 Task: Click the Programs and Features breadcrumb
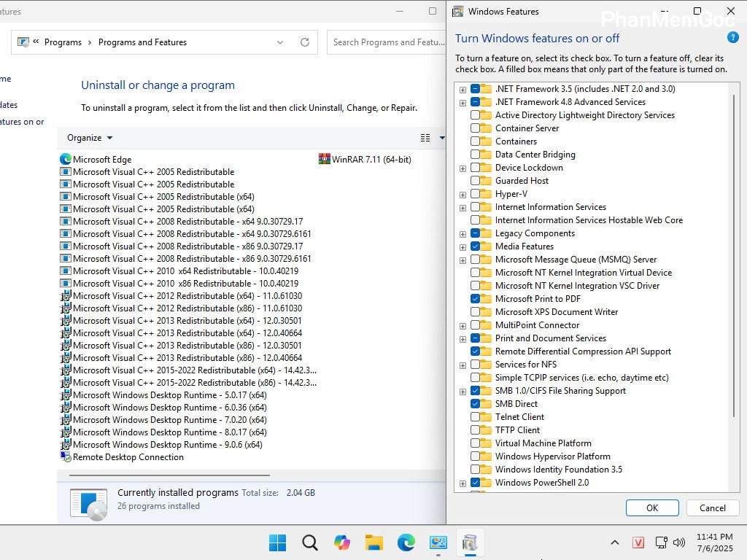coord(142,42)
